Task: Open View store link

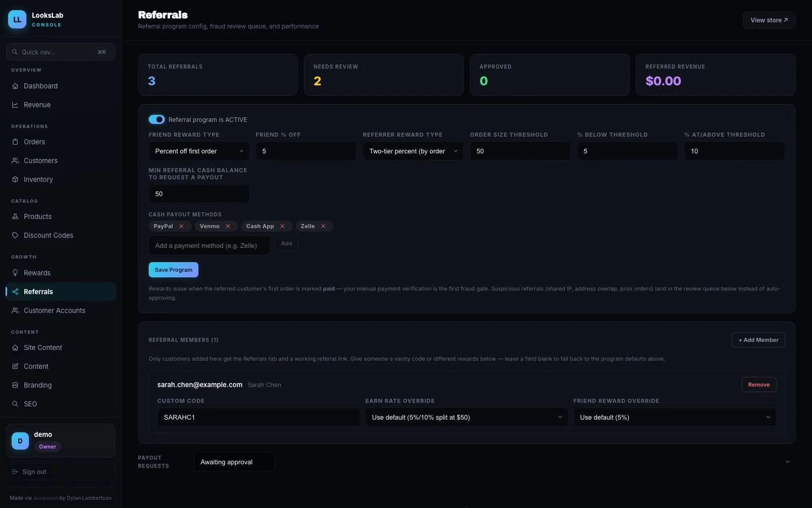Action: tap(769, 20)
